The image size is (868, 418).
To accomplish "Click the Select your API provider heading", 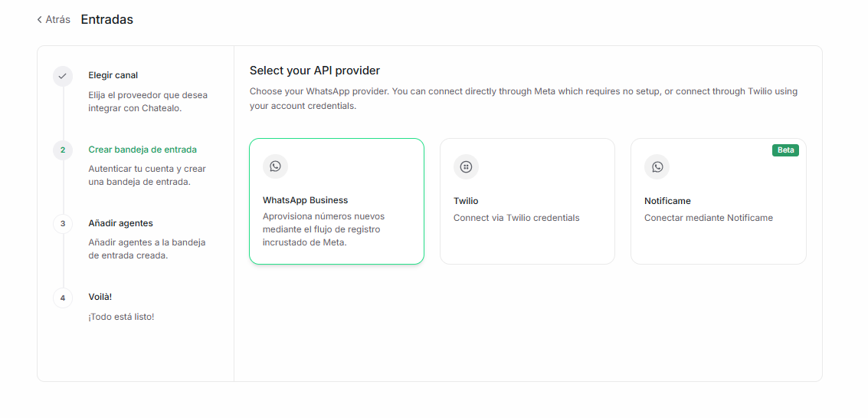I will tap(314, 71).
